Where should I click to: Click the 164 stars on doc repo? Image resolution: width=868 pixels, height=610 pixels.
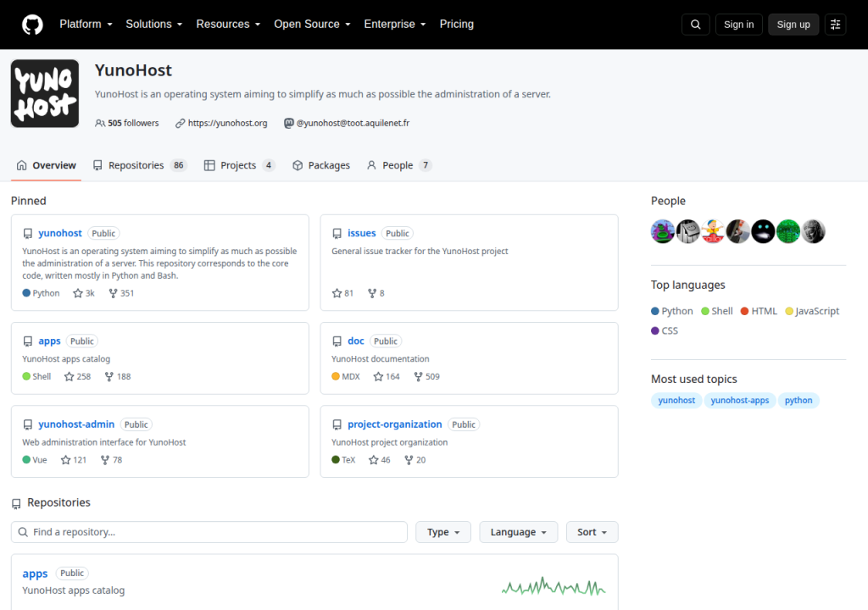(387, 376)
